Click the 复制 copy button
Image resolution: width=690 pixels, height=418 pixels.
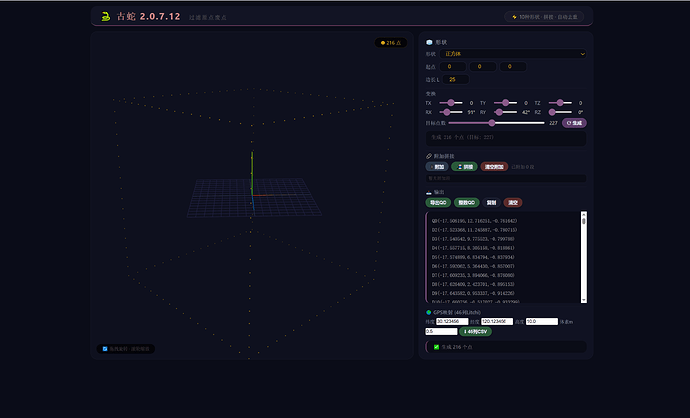coord(491,202)
